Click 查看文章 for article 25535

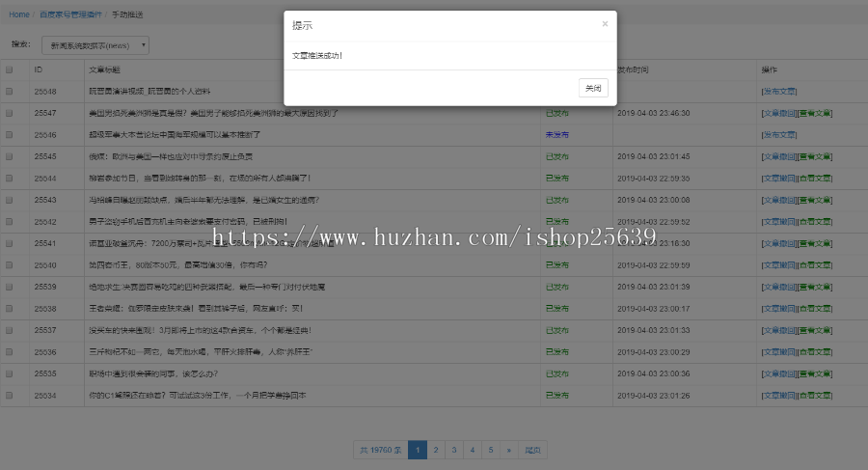click(815, 373)
